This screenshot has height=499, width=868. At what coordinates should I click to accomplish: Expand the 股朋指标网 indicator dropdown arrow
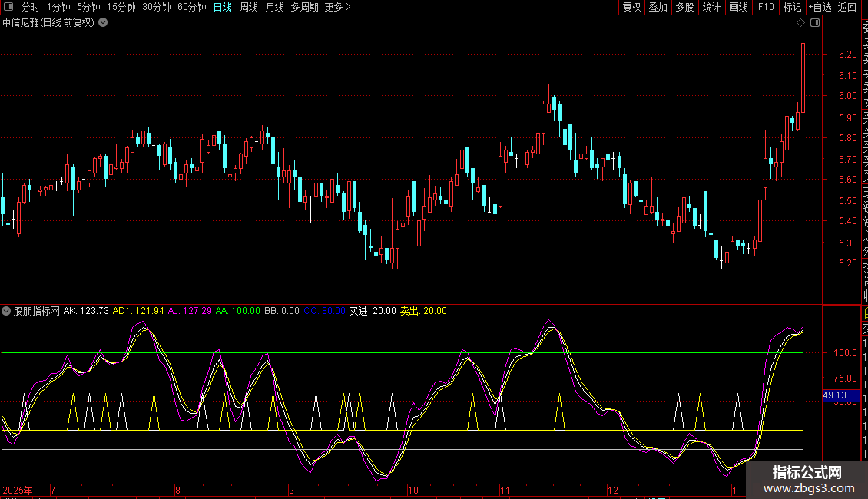pos(7,311)
